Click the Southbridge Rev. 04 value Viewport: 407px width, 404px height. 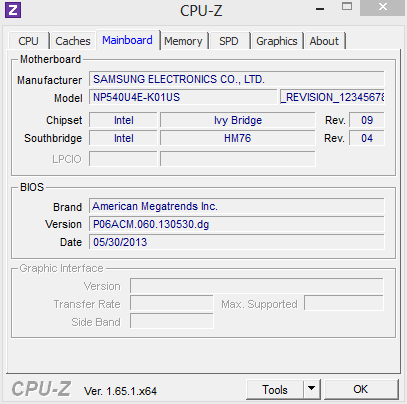click(367, 138)
